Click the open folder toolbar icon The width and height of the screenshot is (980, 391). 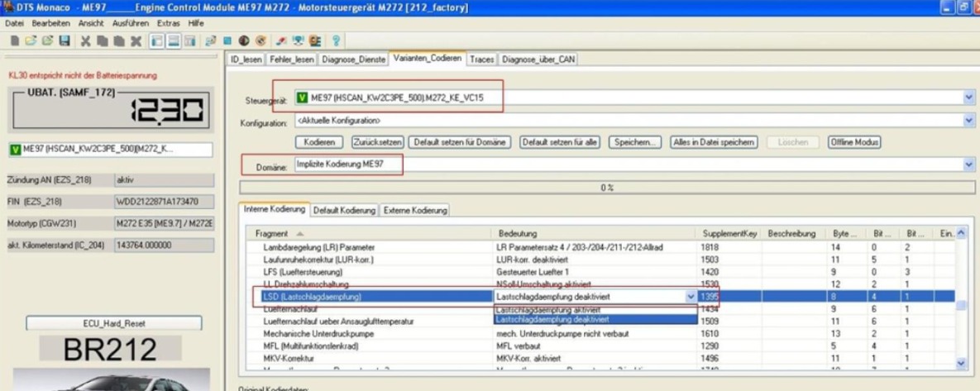point(30,41)
